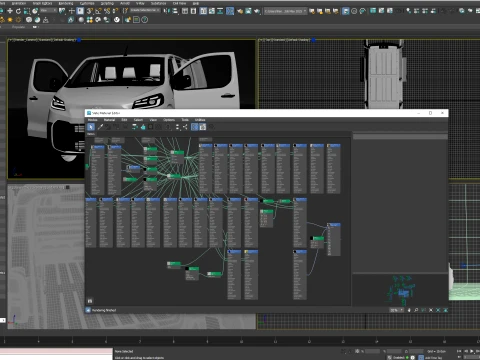Click the Navigator thumbnail in Slate editor

(400, 290)
